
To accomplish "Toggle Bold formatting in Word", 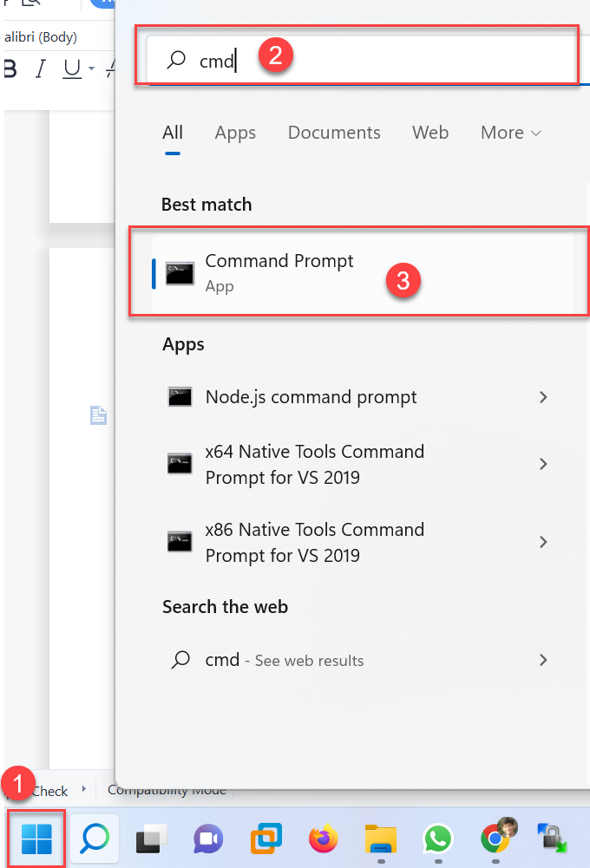I will tap(10, 69).
